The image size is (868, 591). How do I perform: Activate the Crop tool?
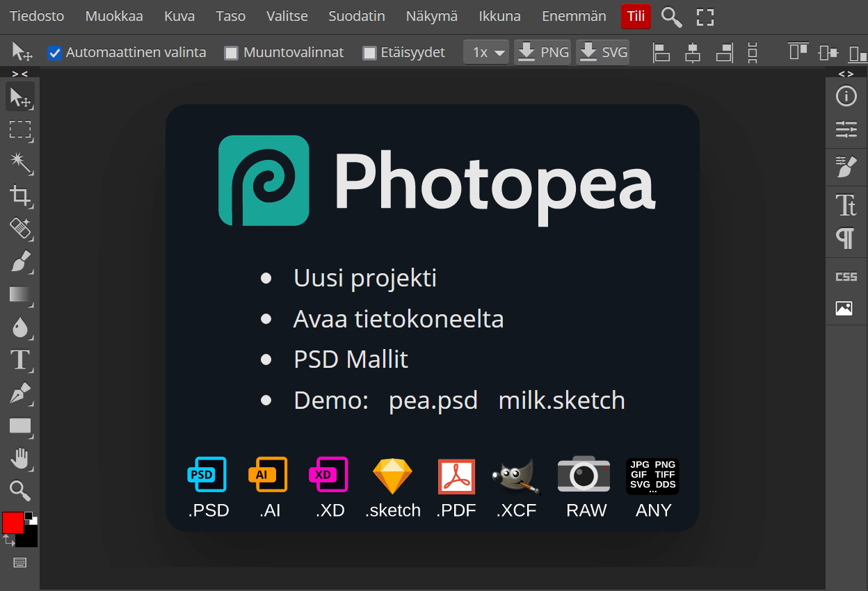20,195
